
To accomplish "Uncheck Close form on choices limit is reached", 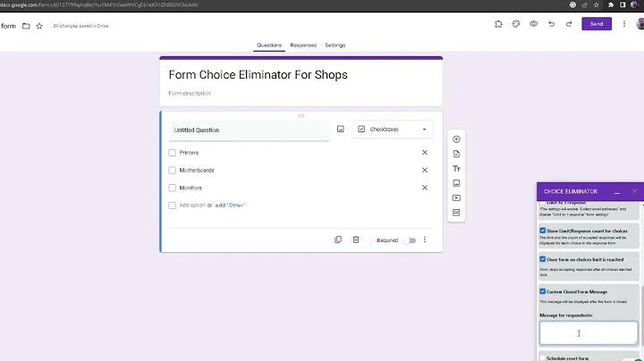I will click(543, 259).
